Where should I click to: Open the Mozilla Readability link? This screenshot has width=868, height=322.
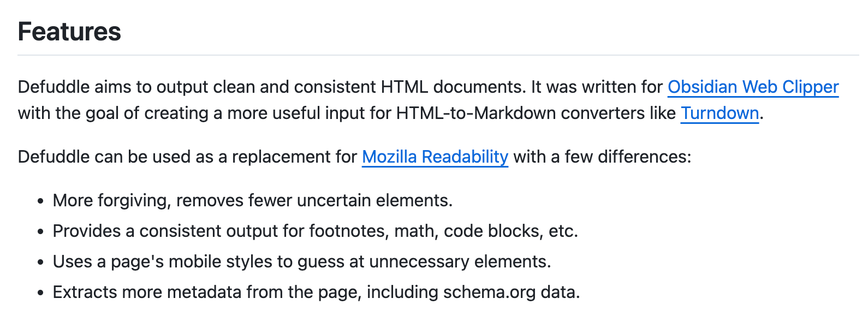435,157
